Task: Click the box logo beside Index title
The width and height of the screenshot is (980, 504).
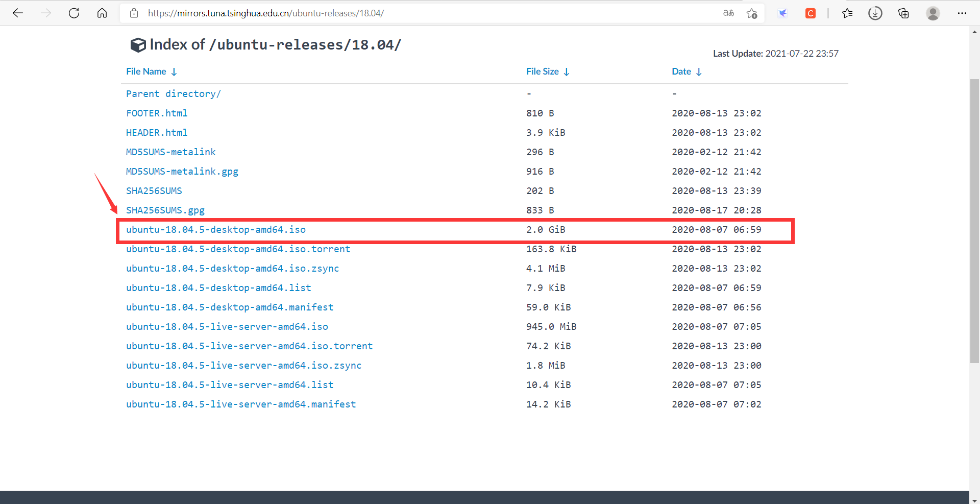Action: pos(138,45)
